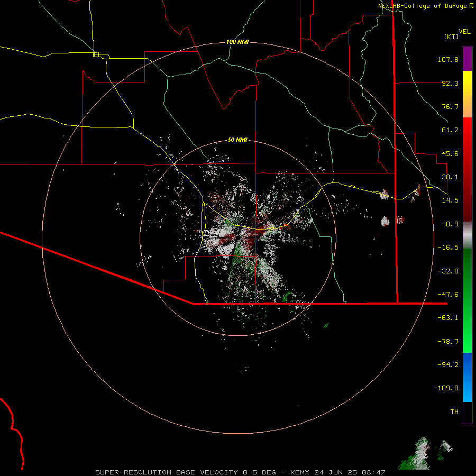Click the 50 NMI range ring label
476x476 pixels.
(237, 140)
